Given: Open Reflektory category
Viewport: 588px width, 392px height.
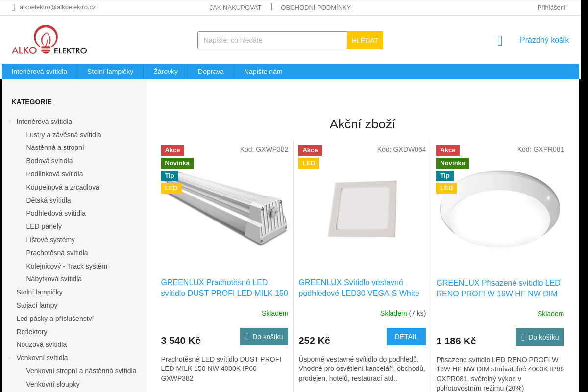Looking at the screenshot, I should 32,332.
